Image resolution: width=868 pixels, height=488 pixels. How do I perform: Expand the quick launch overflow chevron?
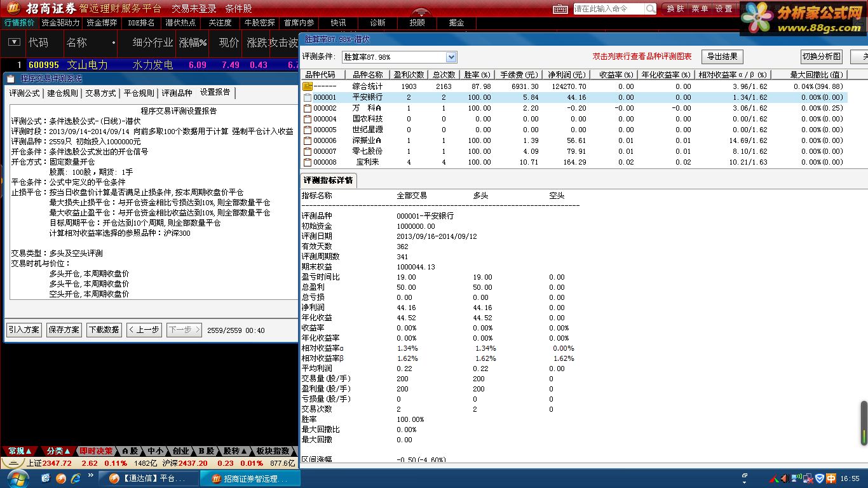tap(91, 475)
